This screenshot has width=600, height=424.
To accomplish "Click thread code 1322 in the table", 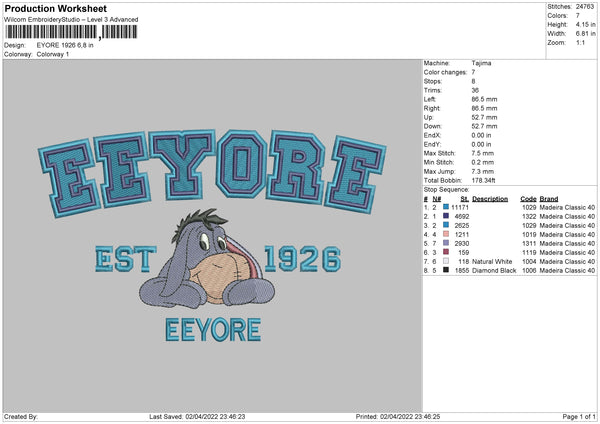I will click(x=529, y=217).
